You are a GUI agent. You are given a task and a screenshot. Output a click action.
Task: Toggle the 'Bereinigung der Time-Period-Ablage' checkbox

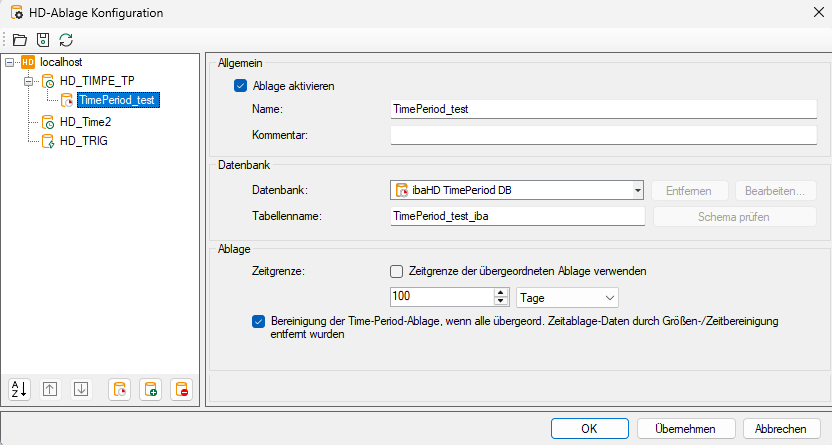coord(258,322)
